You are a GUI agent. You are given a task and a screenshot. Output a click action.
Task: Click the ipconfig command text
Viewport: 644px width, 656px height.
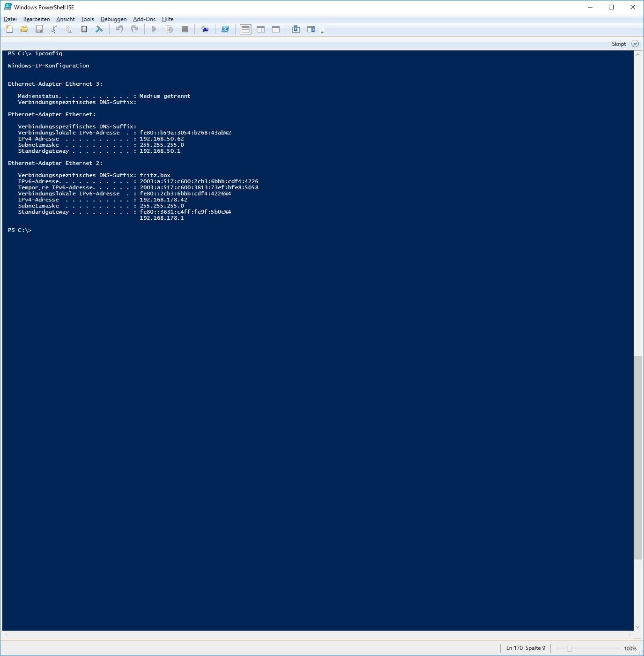click(49, 53)
